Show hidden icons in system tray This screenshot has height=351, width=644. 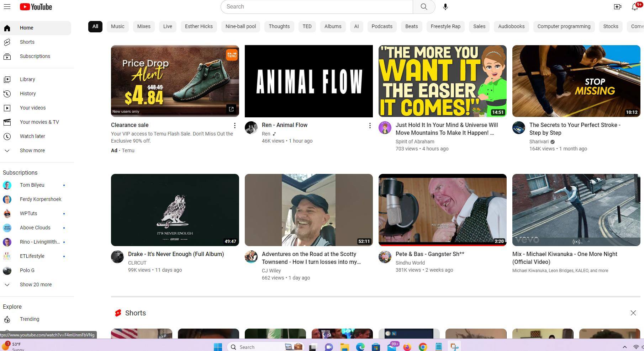click(x=624, y=347)
